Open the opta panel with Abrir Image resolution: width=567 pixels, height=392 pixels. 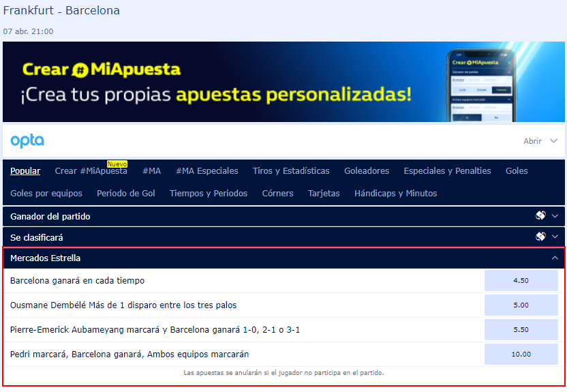pos(532,141)
